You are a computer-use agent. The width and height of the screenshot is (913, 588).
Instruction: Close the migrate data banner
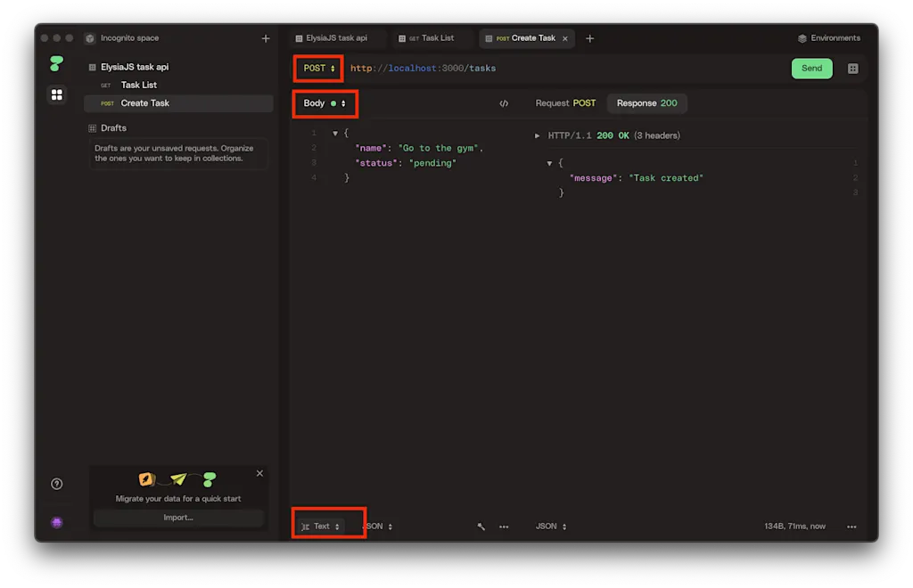click(259, 473)
